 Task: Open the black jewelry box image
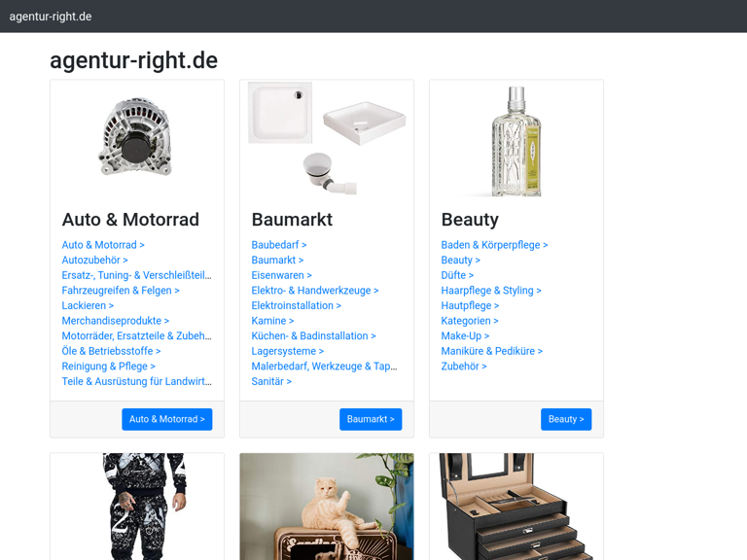pos(516,507)
